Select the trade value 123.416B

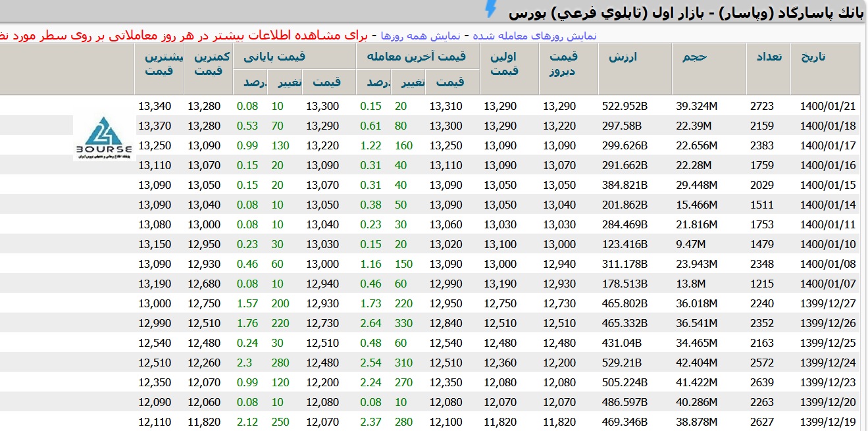pos(625,244)
